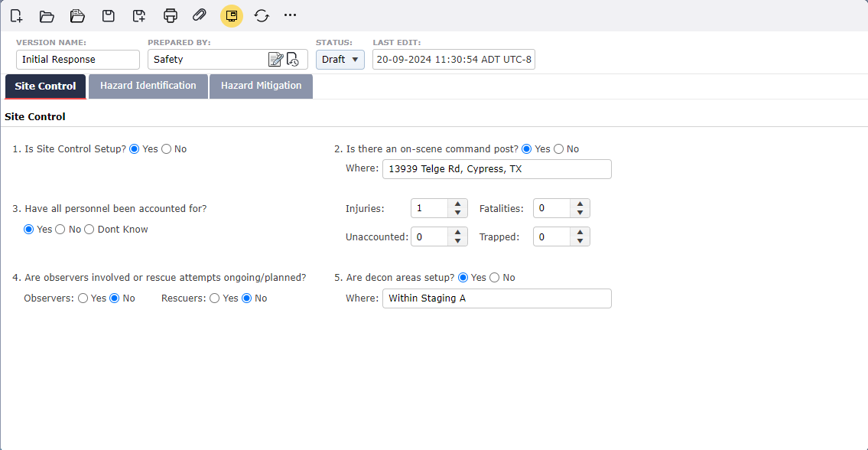Switch to the Hazard Identification tab
Screen dimensions: 868x450
click(x=148, y=86)
